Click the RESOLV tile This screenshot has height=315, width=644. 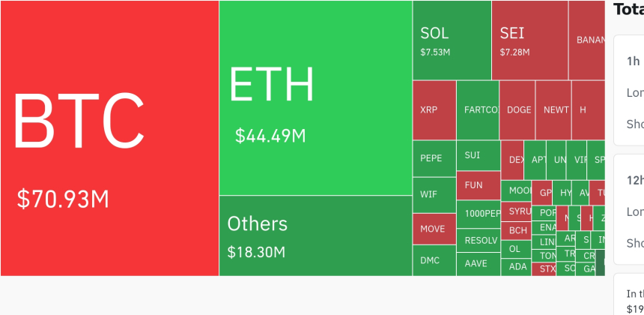[478, 240]
